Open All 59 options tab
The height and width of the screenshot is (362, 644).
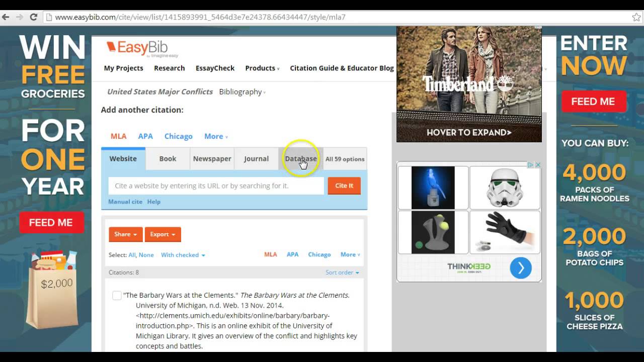click(345, 159)
